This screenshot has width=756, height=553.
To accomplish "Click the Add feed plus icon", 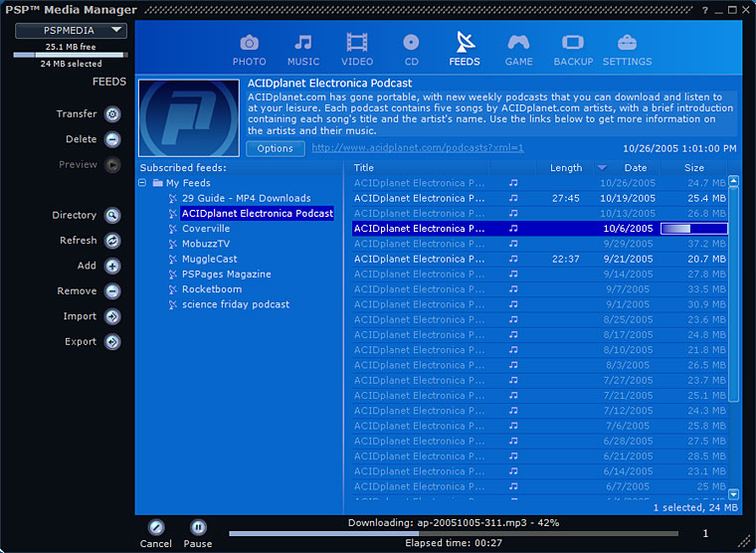I will tap(112, 267).
